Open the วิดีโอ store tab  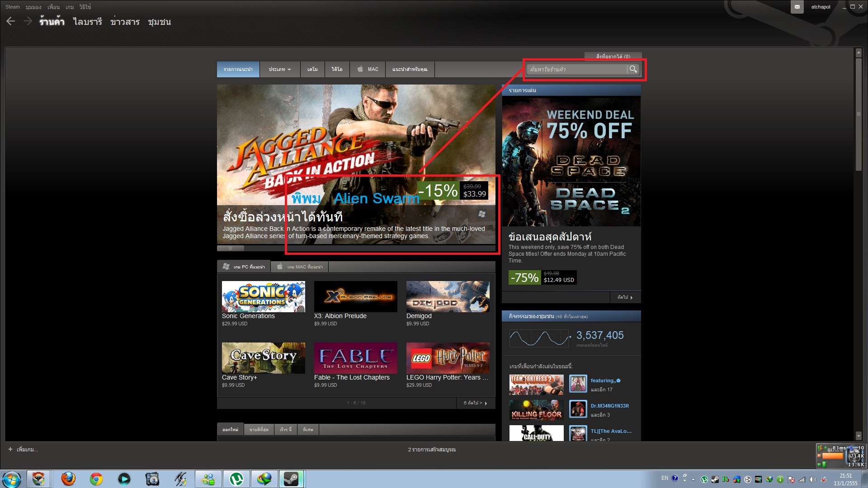coord(337,69)
